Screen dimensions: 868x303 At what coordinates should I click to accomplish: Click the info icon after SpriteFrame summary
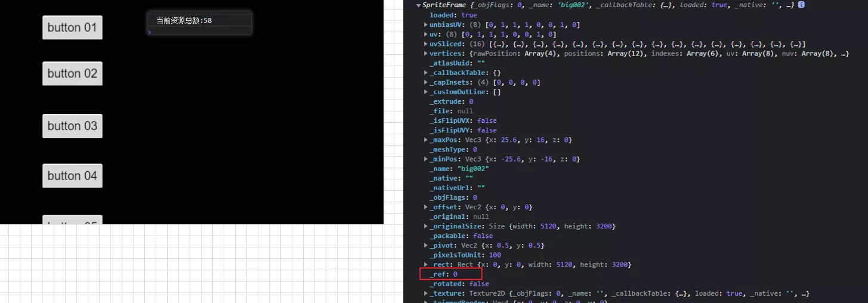(x=801, y=5)
